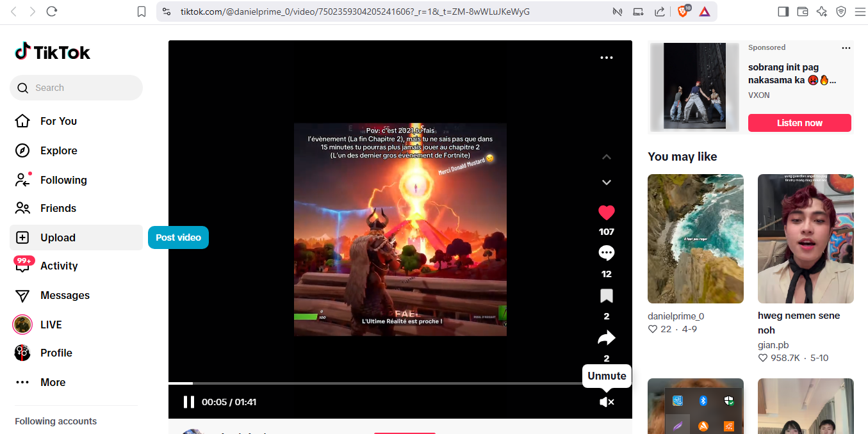Image resolution: width=868 pixels, height=434 pixels.
Task: Click the 107 likes count
Action: [x=607, y=232]
